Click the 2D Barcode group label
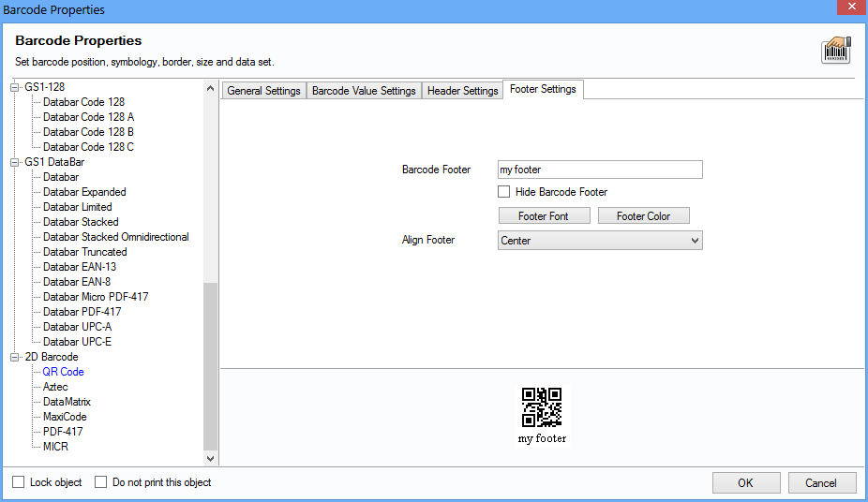 point(52,357)
